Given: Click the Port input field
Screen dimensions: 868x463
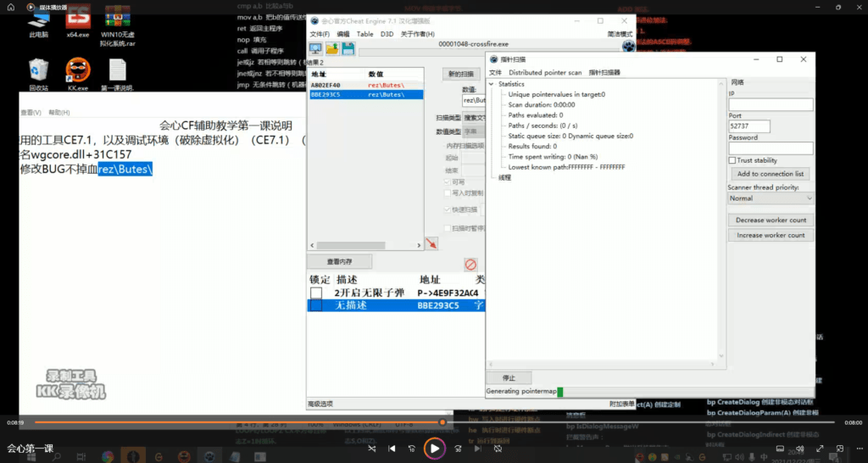Looking at the screenshot, I should pos(749,126).
